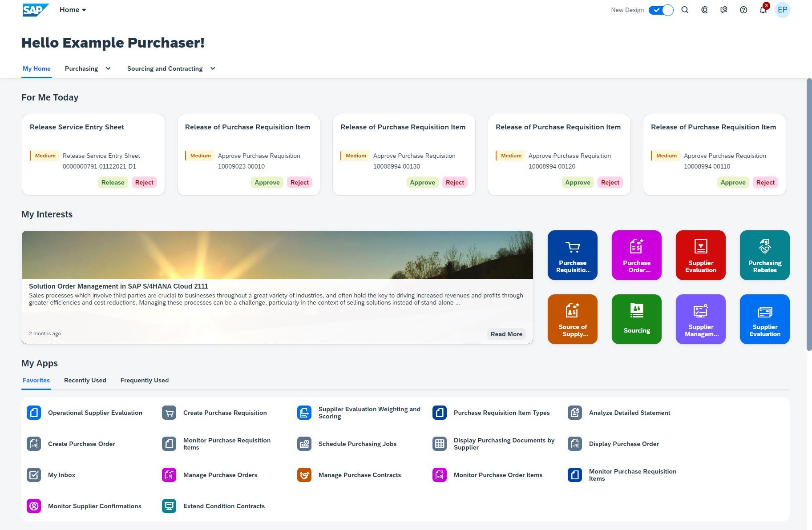Click the page vertical scrollbar
Image resolution: width=812 pixels, height=530 pixels.
click(809, 214)
